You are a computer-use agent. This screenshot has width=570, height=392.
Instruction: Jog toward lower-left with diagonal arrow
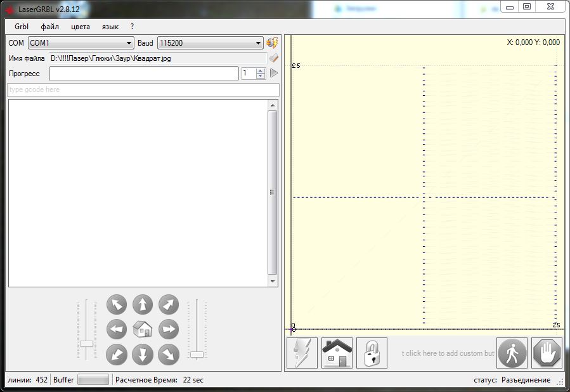coord(117,355)
